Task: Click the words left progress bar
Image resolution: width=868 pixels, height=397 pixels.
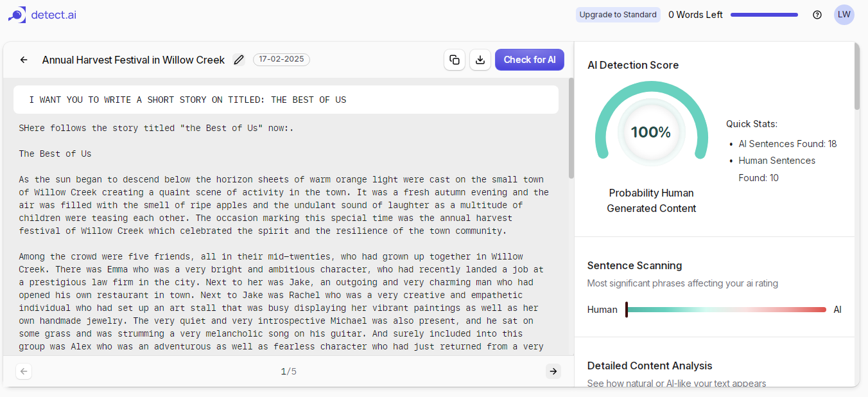Action: 764,15
